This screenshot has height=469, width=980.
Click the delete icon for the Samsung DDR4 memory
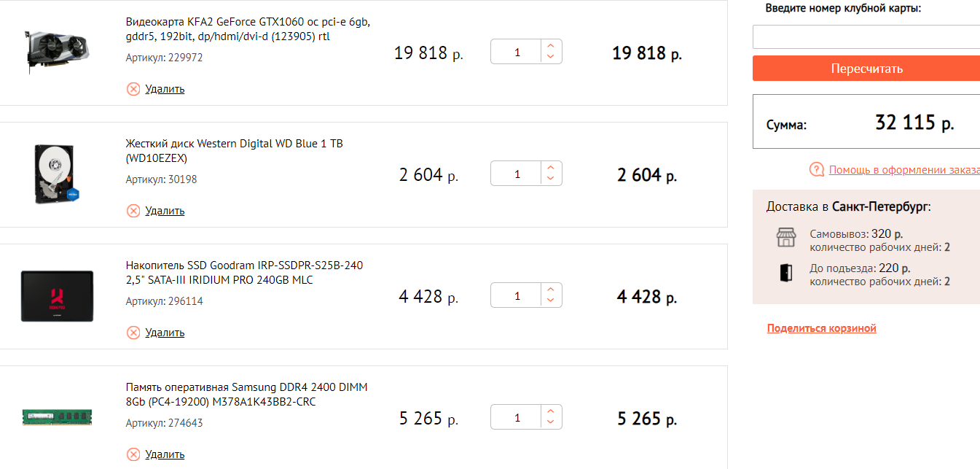coord(133,454)
